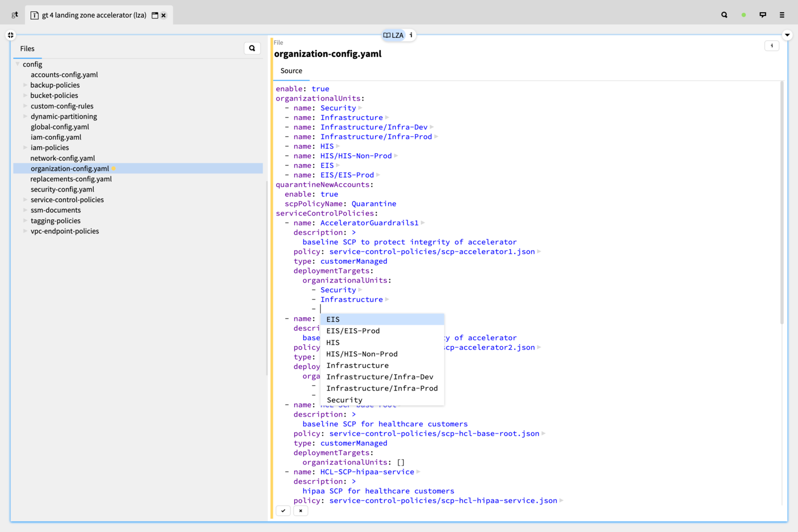
Task: Switch to the Source tab
Action: click(x=291, y=71)
